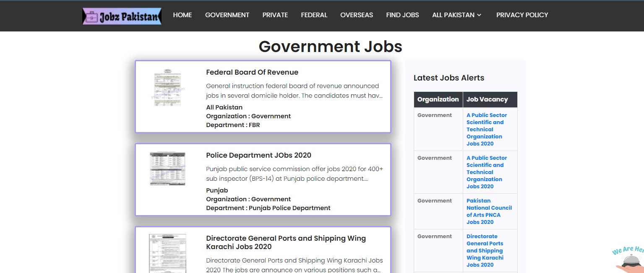The width and height of the screenshot is (644, 273).
Task: Click the Federal Board Of Revenue notice thumbnail
Action: click(167, 88)
